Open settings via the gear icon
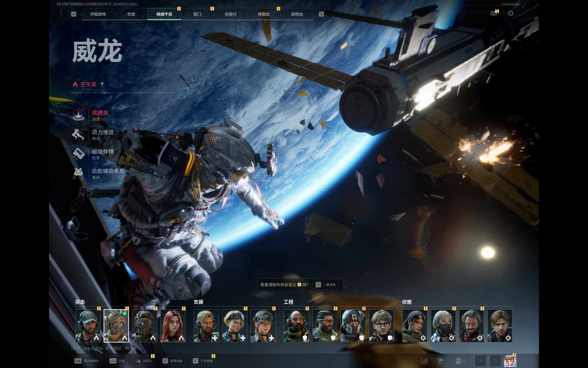 coord(511,13)
